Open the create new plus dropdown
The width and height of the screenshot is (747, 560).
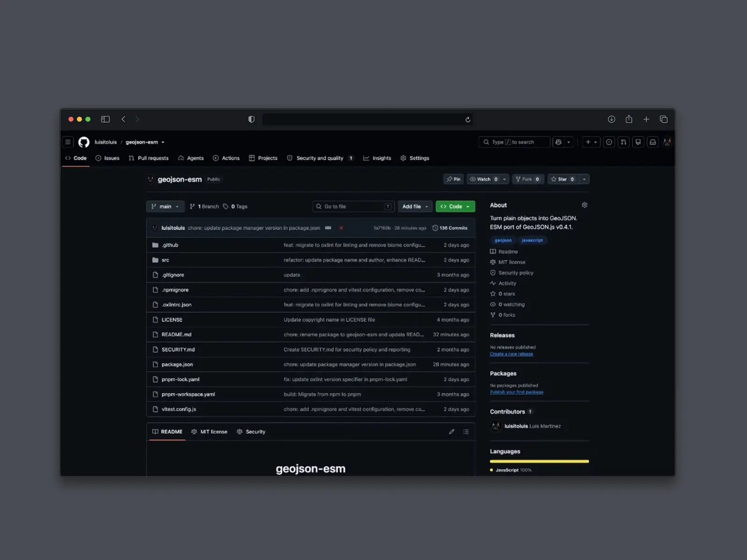591,142
